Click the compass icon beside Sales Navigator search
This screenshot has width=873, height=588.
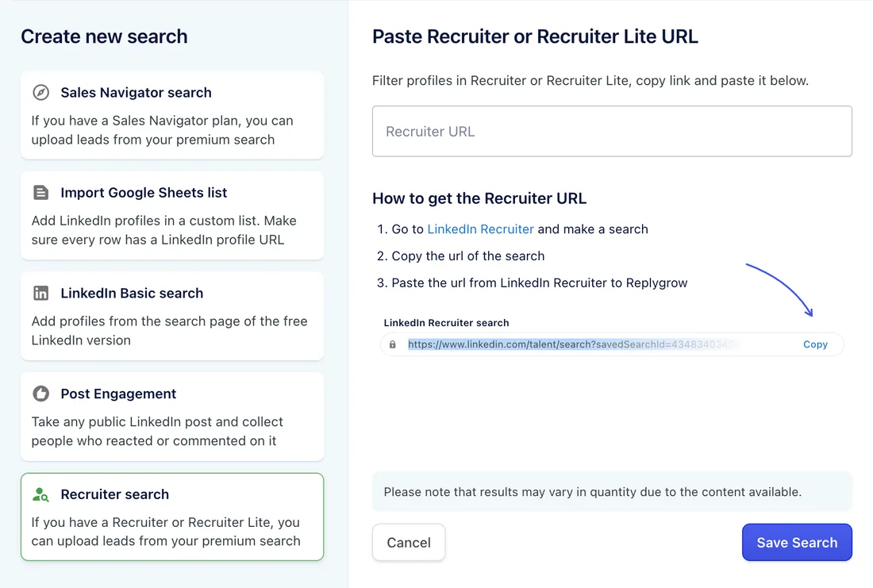point(40,92)
